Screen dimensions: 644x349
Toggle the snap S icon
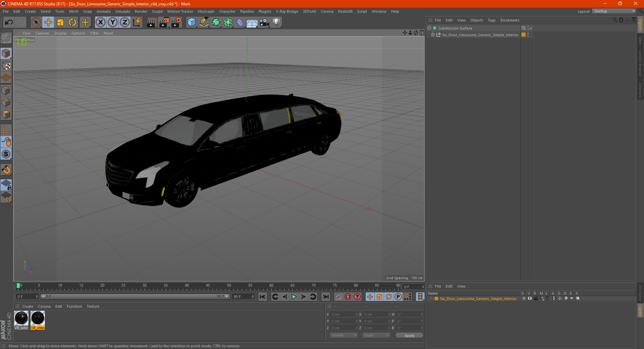[6, 154]
